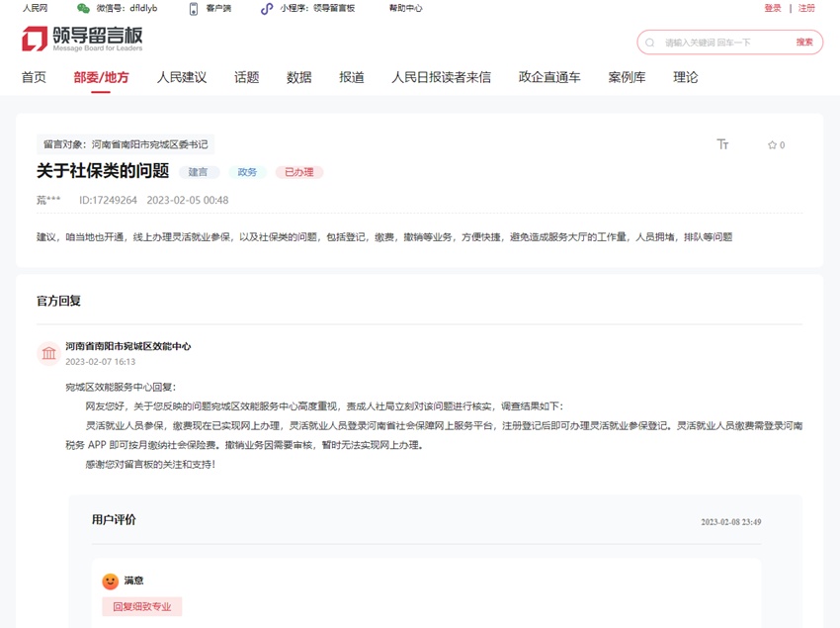The height and width of the screenshot is (628, 840).
Task: Click the 帮助中心 help center link
Action: point(405,8)
